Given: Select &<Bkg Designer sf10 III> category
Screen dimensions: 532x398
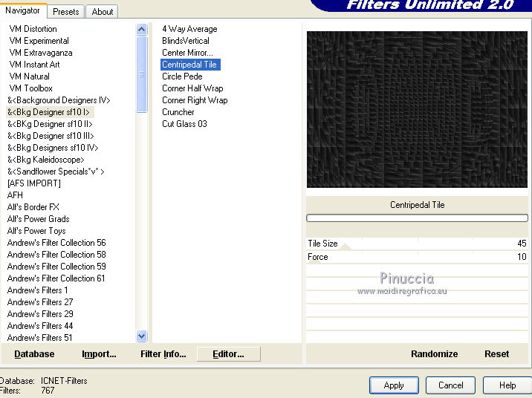Looking at the screenshot, I should tap(51, 136).
